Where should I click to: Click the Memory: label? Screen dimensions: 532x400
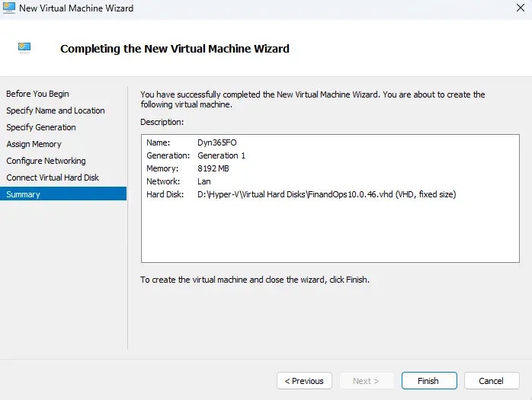(162, 168)
